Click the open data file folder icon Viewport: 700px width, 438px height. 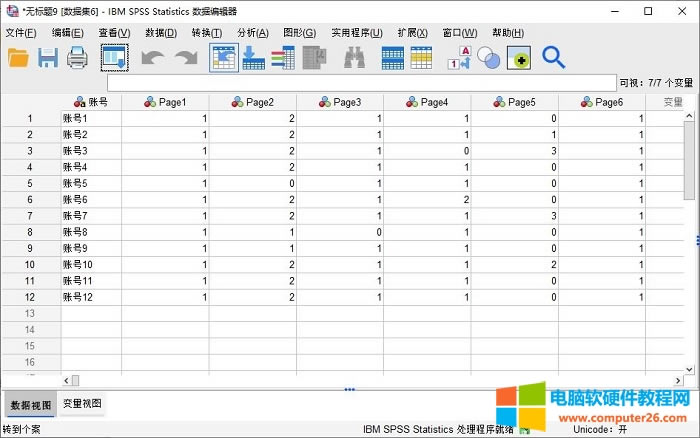[x=18, y=59]
